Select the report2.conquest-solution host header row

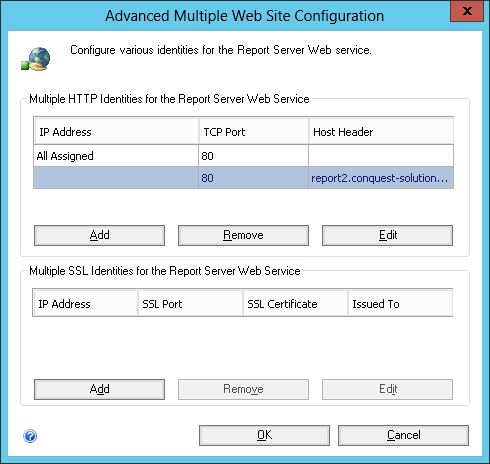tap(243, 178)
